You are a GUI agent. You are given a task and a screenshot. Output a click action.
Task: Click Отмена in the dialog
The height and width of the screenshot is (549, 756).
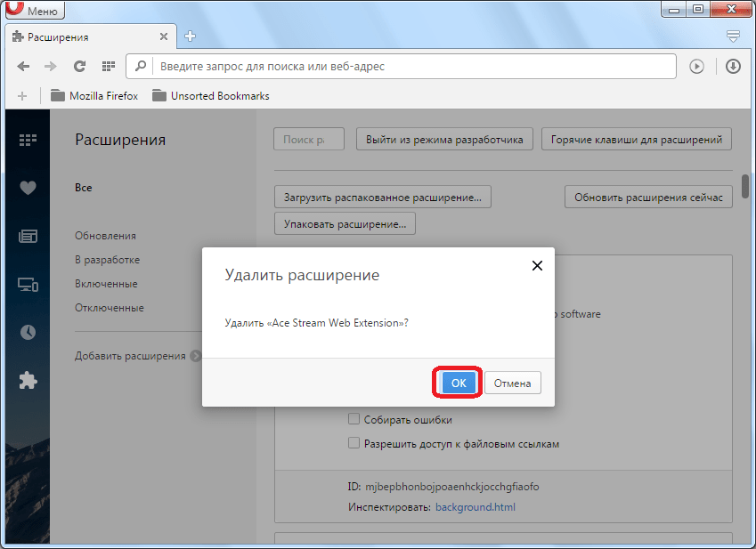pyautogui.click(x=513, y=383)
